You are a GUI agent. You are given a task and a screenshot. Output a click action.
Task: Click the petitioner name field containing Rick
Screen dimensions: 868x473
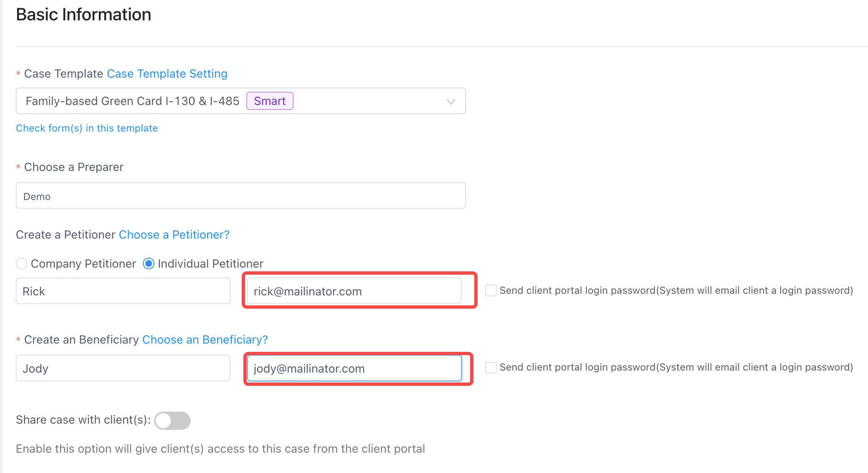(123, 291)
